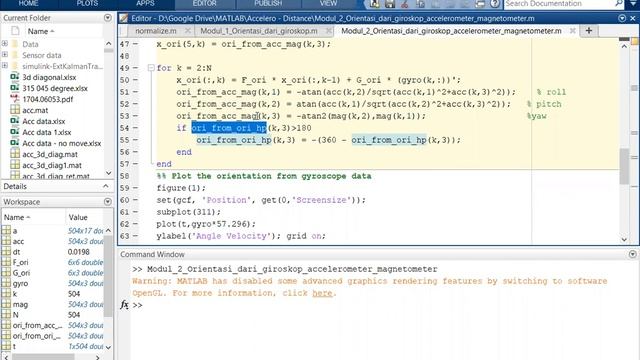Screen dimensions: 640x360
Task: Switch to the APPS ribbon tab
Action: 145,4
